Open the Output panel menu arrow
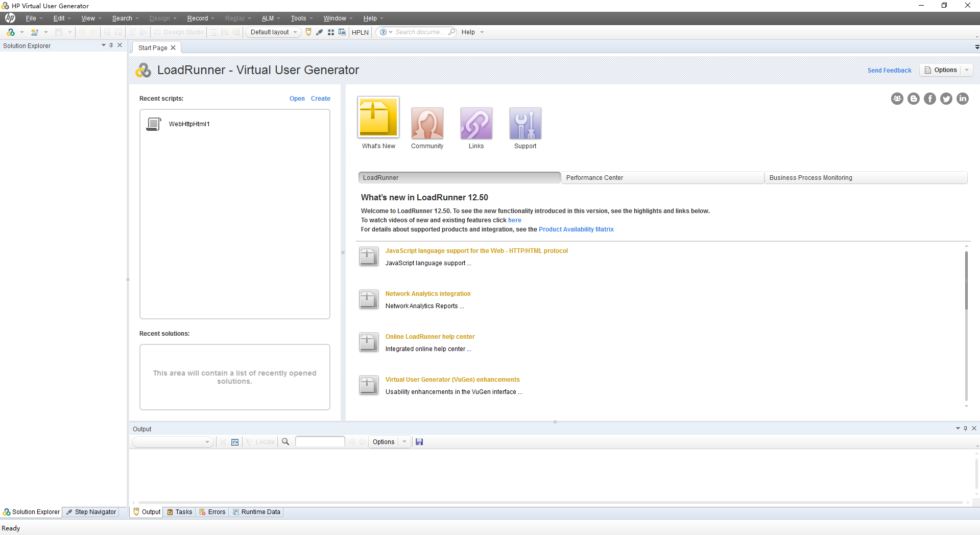Image resolution: width=980 pixels, height=535 pixels. (x=958, y=429)
